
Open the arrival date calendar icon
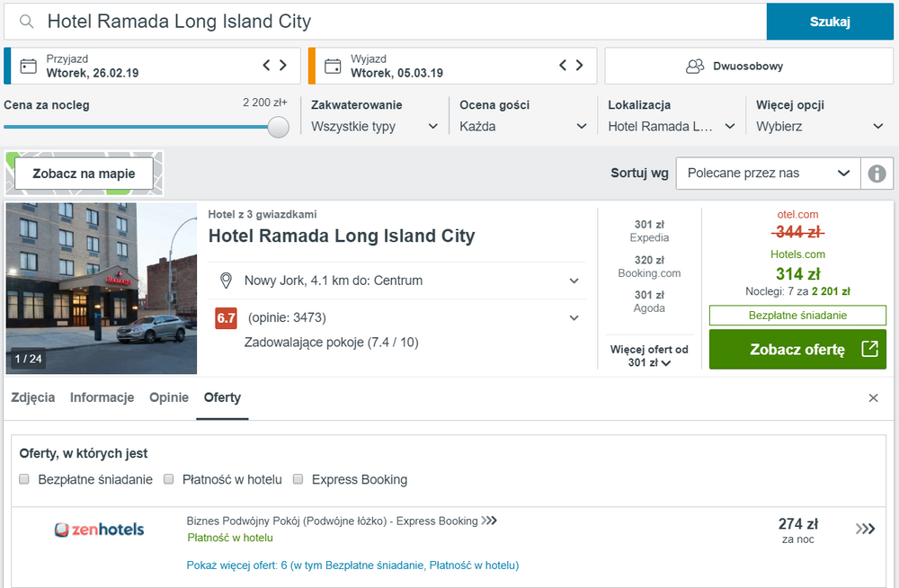(28, 66)
